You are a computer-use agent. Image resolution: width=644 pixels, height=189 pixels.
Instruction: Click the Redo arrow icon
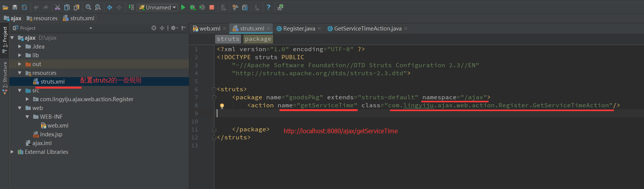click(45, 7)
